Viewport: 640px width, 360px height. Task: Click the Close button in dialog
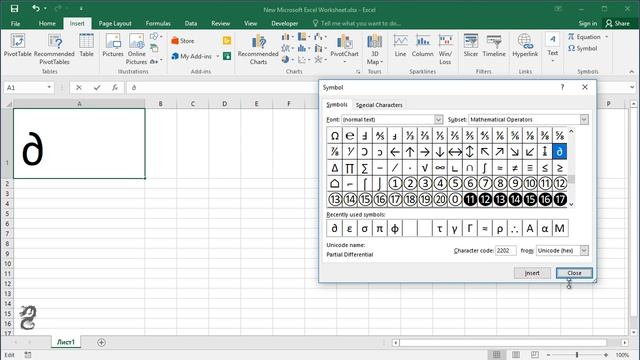pos(574,273)
